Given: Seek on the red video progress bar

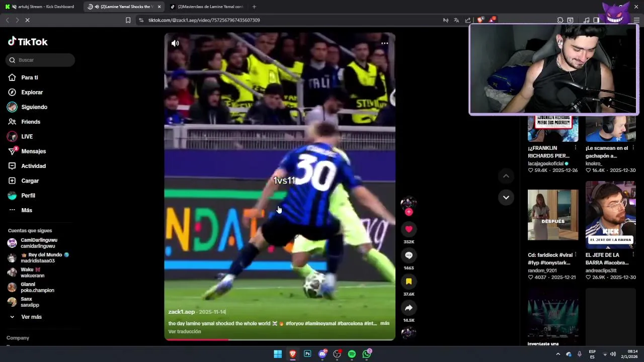Looking at the screenshot, I should click(280, 339).
